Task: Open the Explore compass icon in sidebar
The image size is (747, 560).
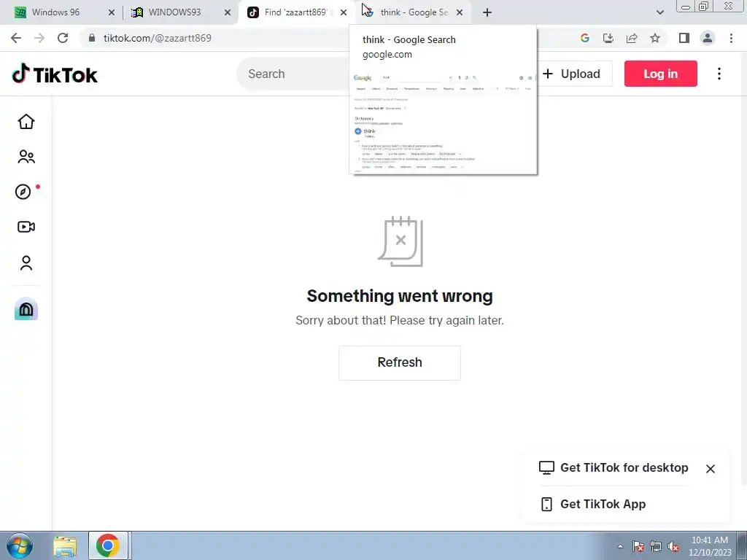Action: (23, 192)
